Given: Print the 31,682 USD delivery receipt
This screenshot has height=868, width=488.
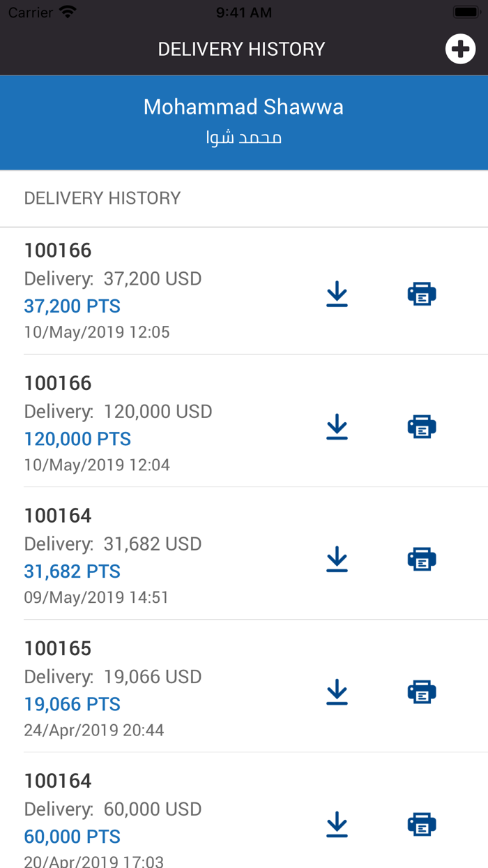Looking at the screenshot, I should click(x=422, y=559).
